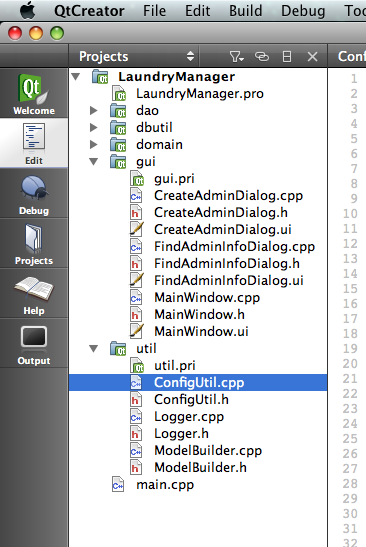
Task: Collapse the LaundryManager project root
Action: (76, 76)
